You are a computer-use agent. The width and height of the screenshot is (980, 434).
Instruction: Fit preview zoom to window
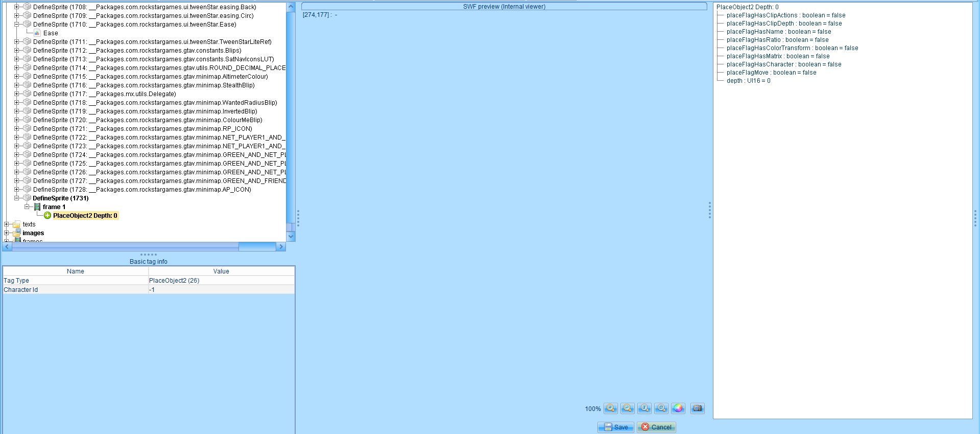pyautogui.click(x=661, y=408)
